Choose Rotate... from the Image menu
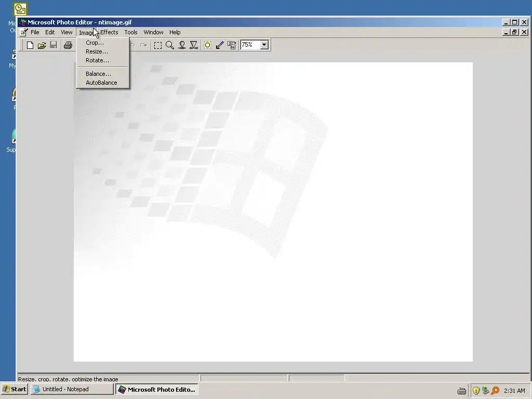This screenshot has width=532, height=399. (103, 60)
